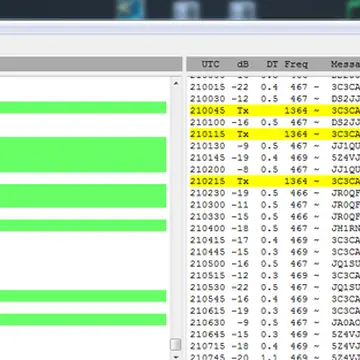Viewport: 360px width, 360px height.
Task: Select the 210230 JR0QF decode row
Action: point(275,193)
